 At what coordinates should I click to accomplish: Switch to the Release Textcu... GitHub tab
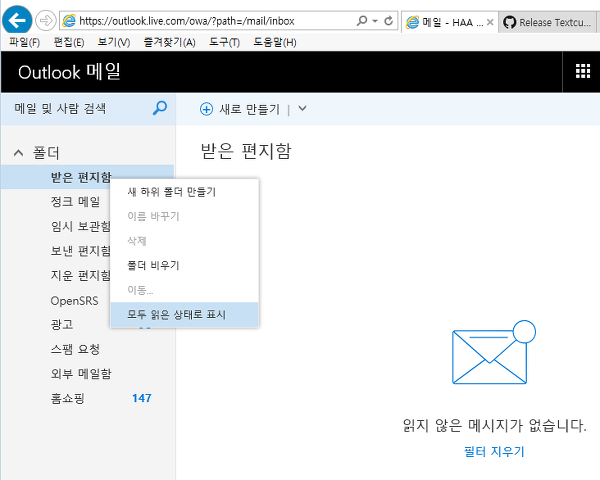(547, 22)
